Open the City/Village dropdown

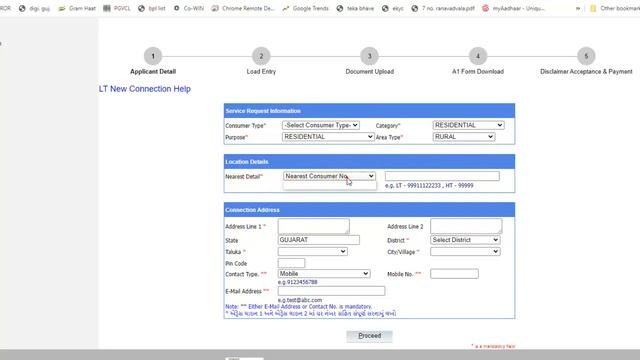point(465,251)
